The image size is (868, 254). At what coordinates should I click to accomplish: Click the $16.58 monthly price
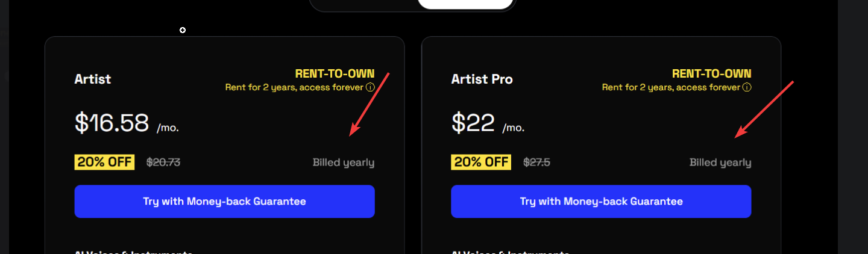(x=112, y=123)
